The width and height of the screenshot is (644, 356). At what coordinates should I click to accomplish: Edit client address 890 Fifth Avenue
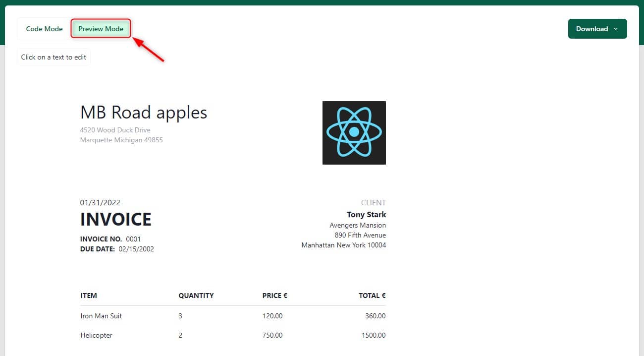click(360, 235)
